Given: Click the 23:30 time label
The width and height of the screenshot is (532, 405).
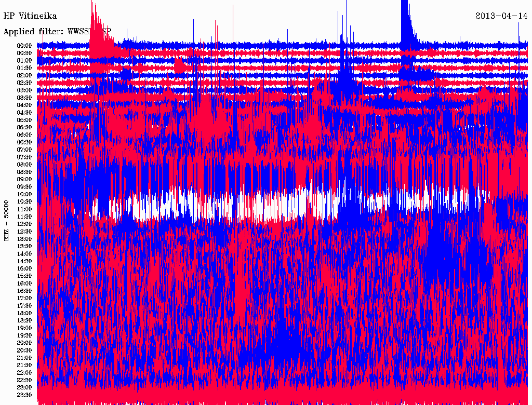Looking at the screenshot, I should (24, 395).
